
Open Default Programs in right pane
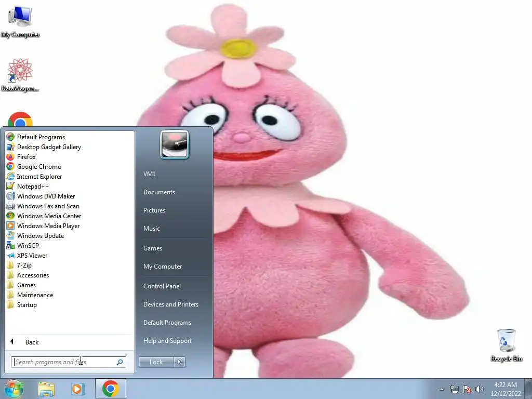coord(167,323)
